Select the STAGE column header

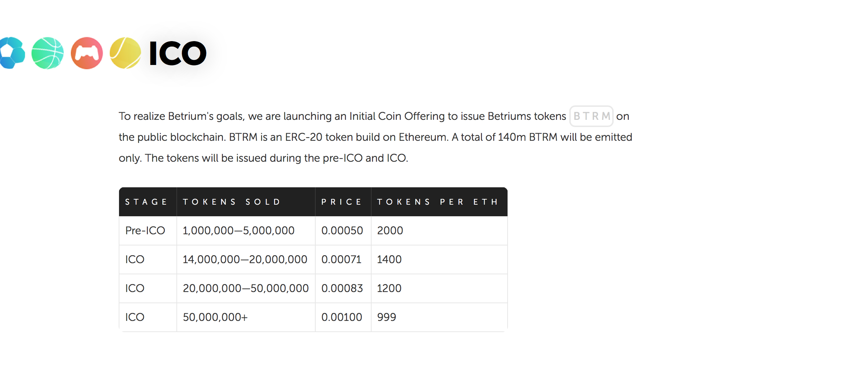tap(146, 202)
